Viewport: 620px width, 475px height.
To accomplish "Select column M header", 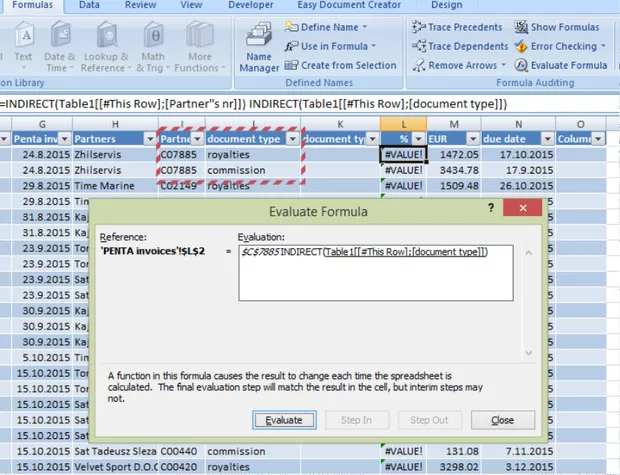I will [454, 124].
